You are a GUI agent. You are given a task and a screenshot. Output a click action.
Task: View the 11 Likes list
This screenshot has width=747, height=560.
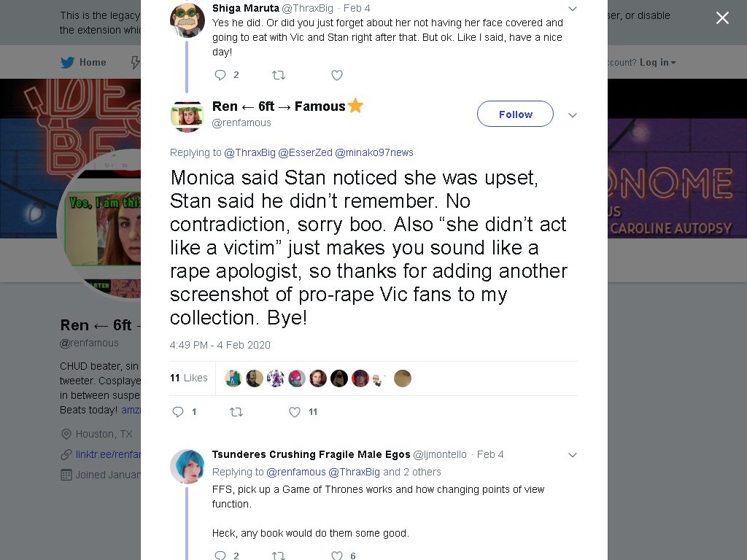tap(189, 378)
